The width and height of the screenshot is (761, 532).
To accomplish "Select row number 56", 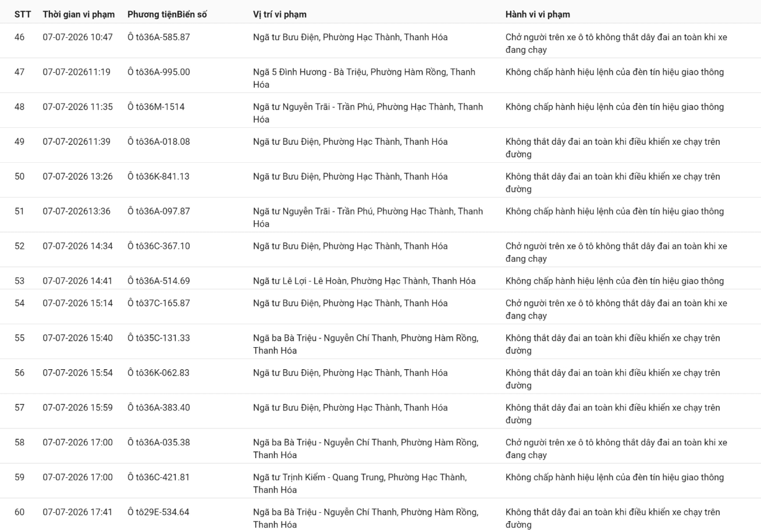I will pyautogui.click(x=20, y=373).
